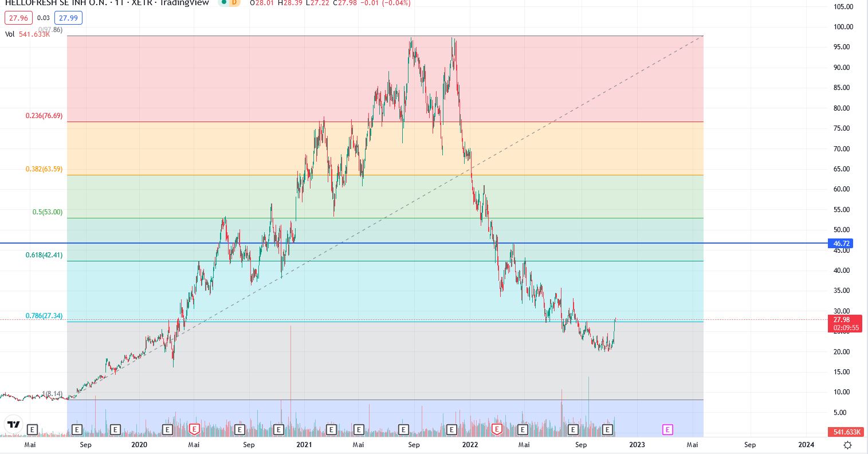The height and width of the screenshot is (454, 868).
Task: Open the purple upcoming earnings marker in 2023
Action: [x=667, y=429]
